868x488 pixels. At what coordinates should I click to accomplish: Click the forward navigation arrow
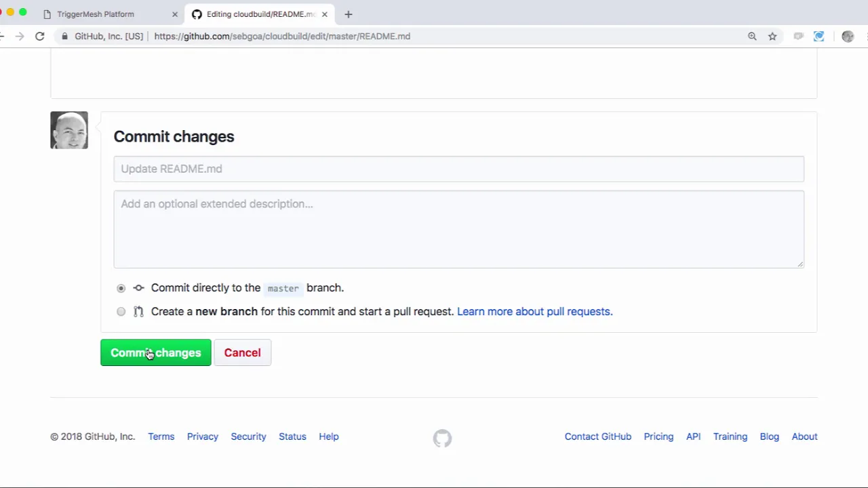20,36
